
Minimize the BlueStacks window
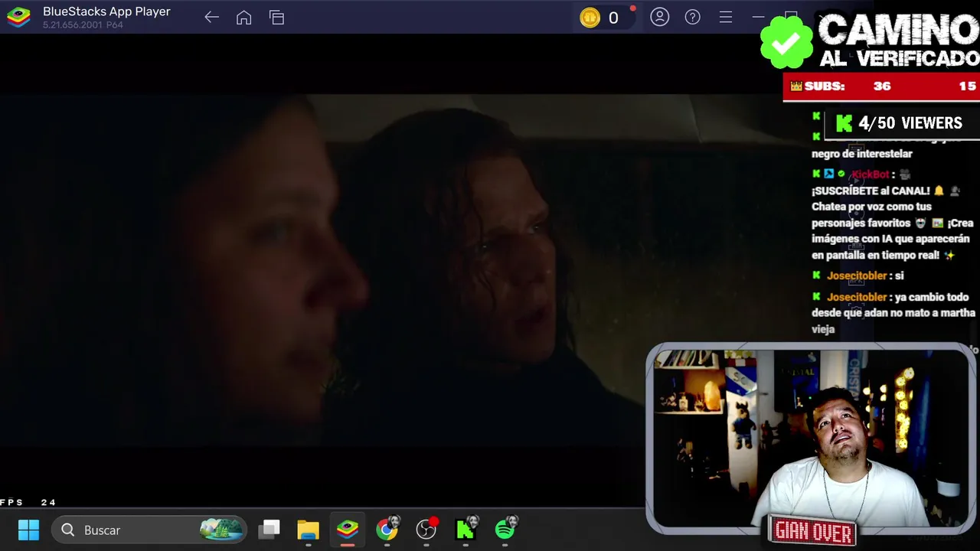pos(758,17)
